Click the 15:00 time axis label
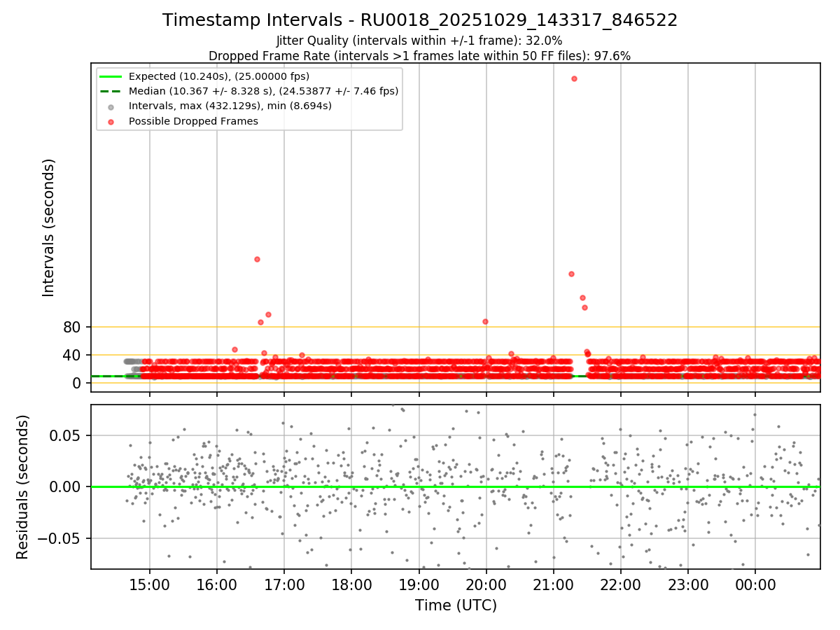Screen dimensions: 840x630 tap(149, 584)
